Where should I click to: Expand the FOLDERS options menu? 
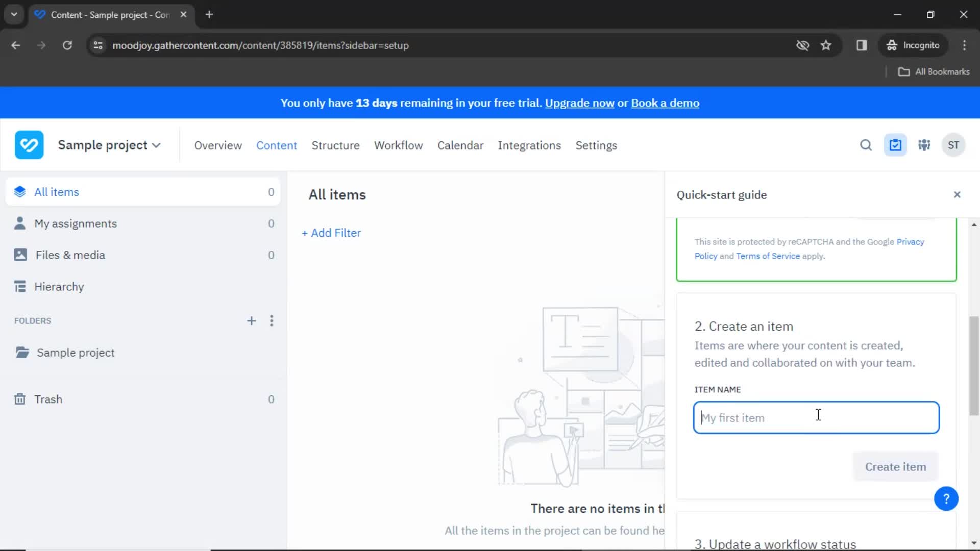[271, 320]
